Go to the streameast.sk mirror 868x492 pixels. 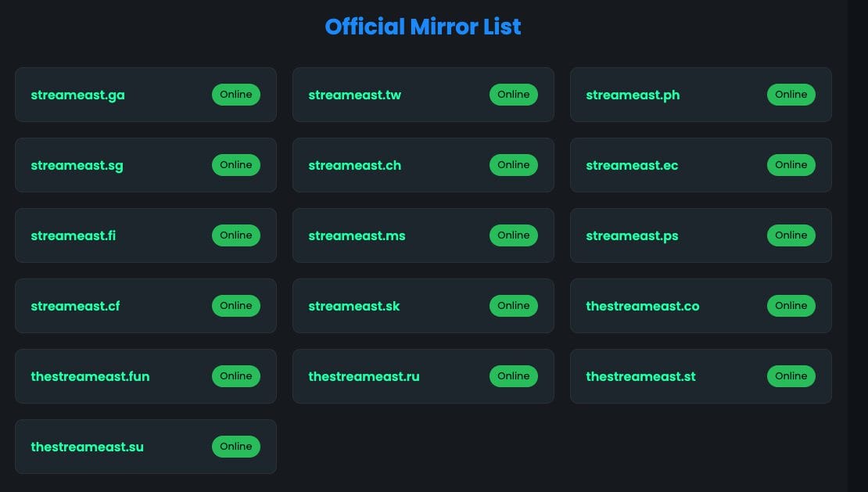(354, 307)
